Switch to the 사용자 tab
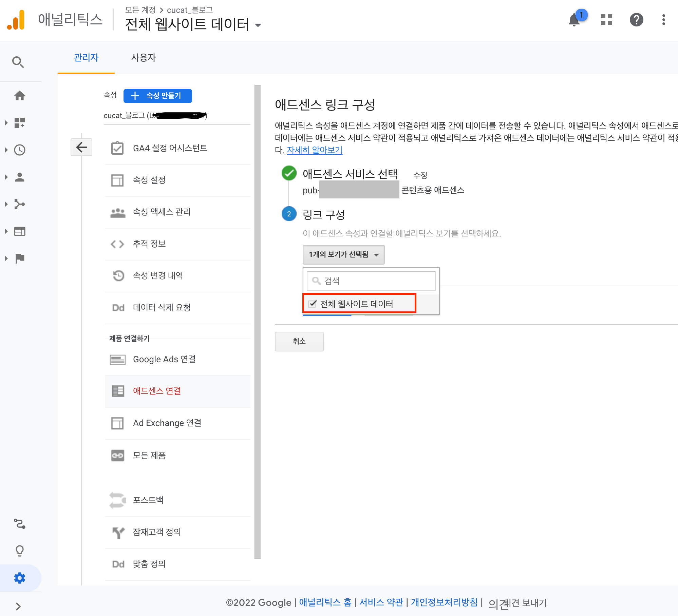 (144, 58)
